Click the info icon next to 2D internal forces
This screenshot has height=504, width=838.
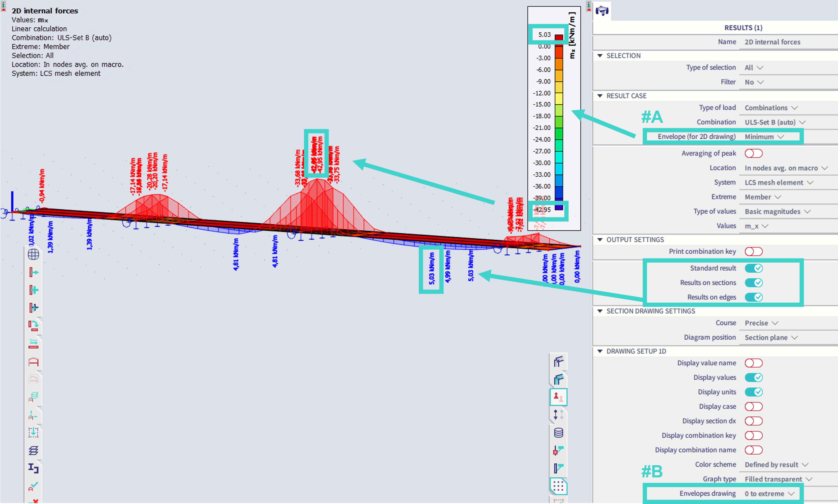3,6
